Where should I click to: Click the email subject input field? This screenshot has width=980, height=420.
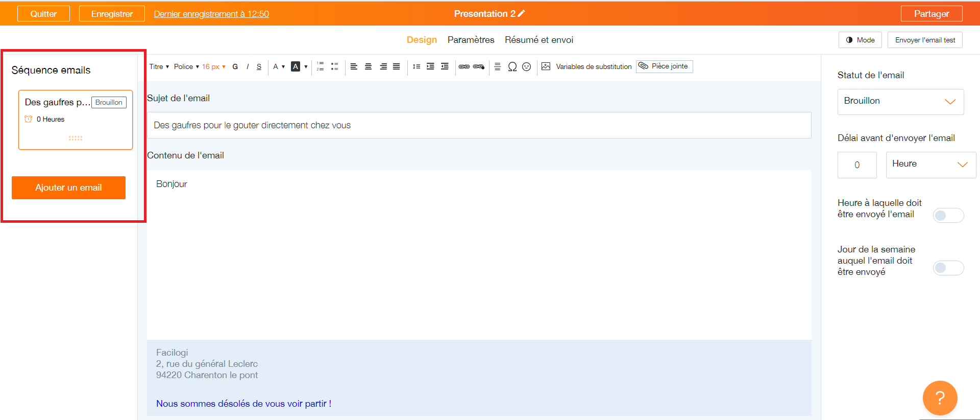point(479,125)
